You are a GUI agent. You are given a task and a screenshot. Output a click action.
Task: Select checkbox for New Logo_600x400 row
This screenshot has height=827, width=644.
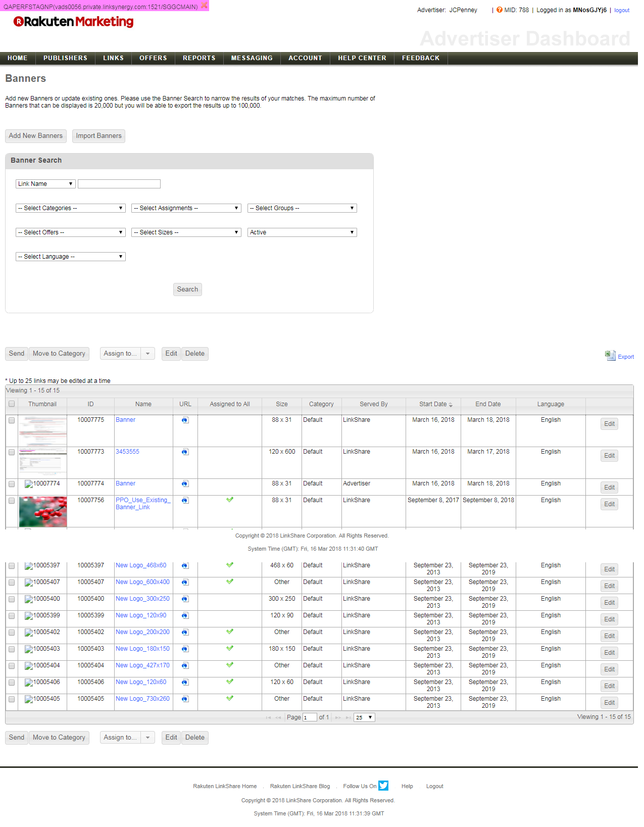pos(12,582)
